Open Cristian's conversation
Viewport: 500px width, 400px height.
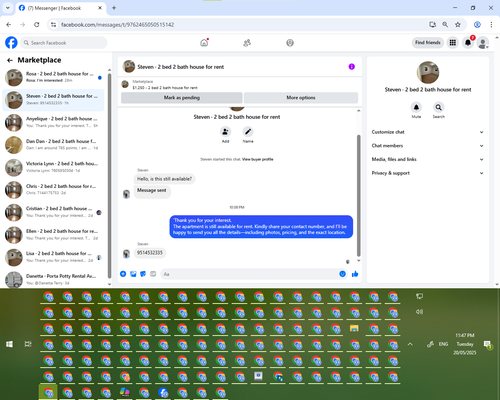pos(54,212)
